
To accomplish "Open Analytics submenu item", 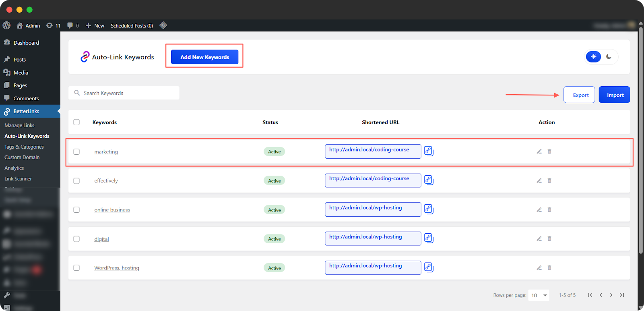I will [x=14, y=168].
